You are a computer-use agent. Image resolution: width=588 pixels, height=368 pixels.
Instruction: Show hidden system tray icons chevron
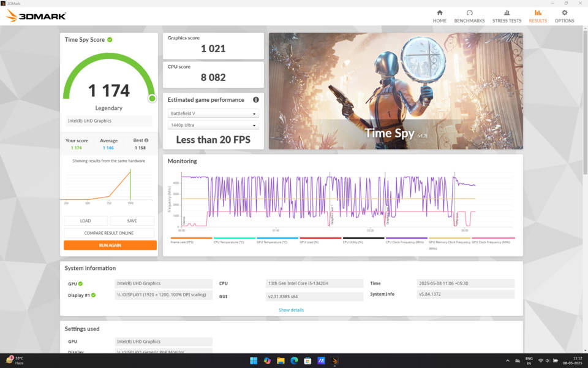507,361
